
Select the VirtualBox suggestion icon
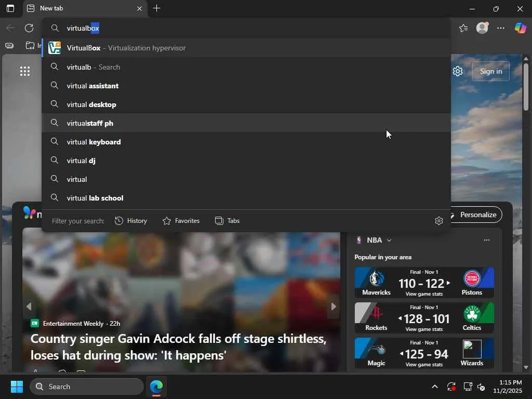pyautogui.click(x=55, y=48)
